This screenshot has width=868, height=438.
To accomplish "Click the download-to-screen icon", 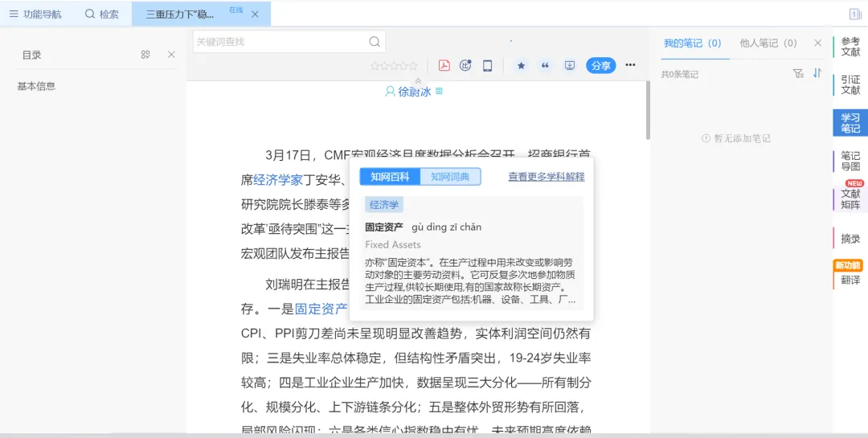I will click(x=570, y=66).
